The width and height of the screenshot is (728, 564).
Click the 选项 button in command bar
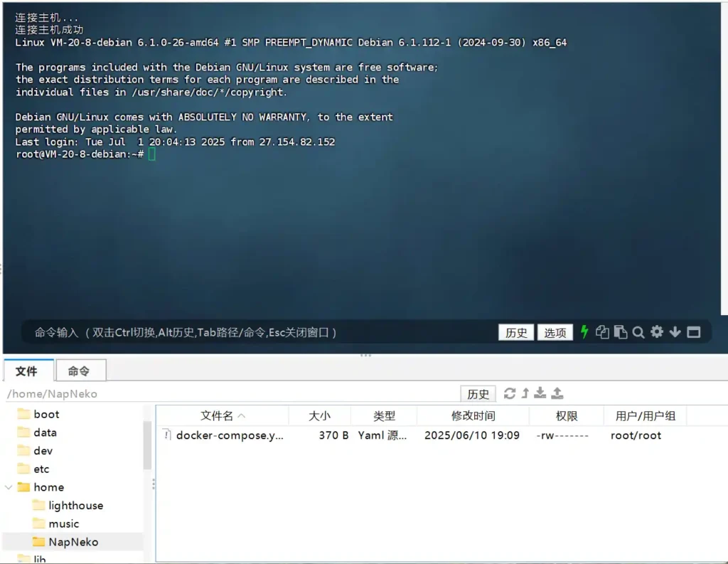coord(555,332)
